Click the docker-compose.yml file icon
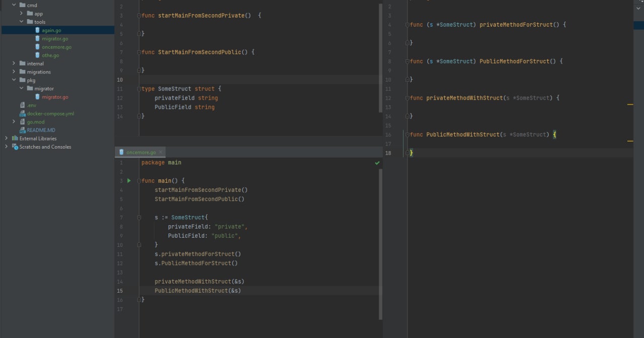644x338 pixels. pyautogui.click(x=22, y=113)
